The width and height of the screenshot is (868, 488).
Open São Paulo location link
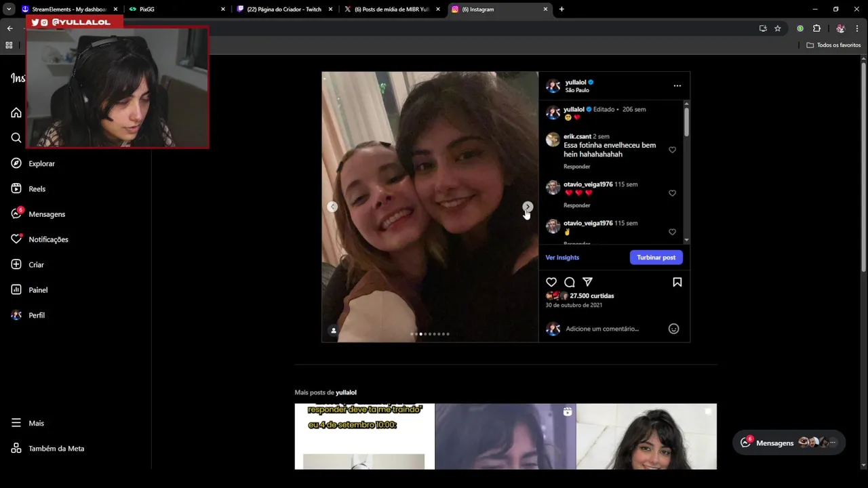pyautogui.click(x=577, y=90)
